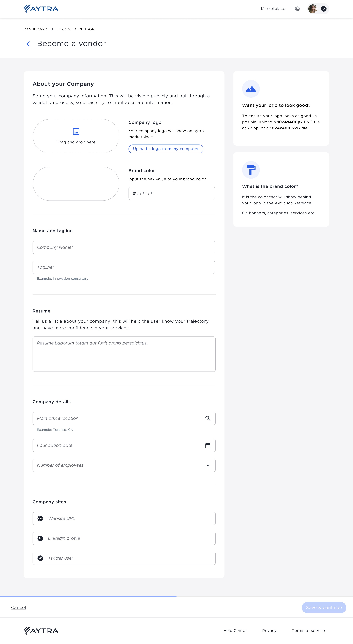Open the Help Center link
Image resolution: width=353 pixels, height=644 pixels.
235,630
